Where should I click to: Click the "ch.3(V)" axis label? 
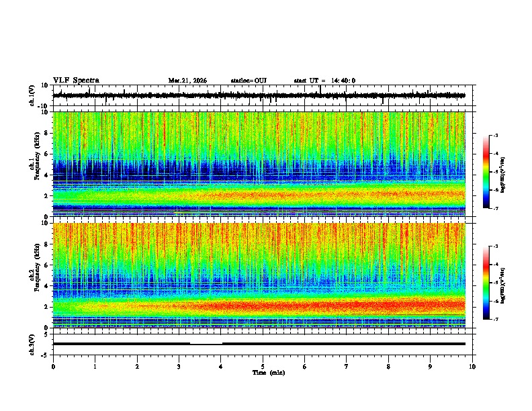[x=32, y=345]
